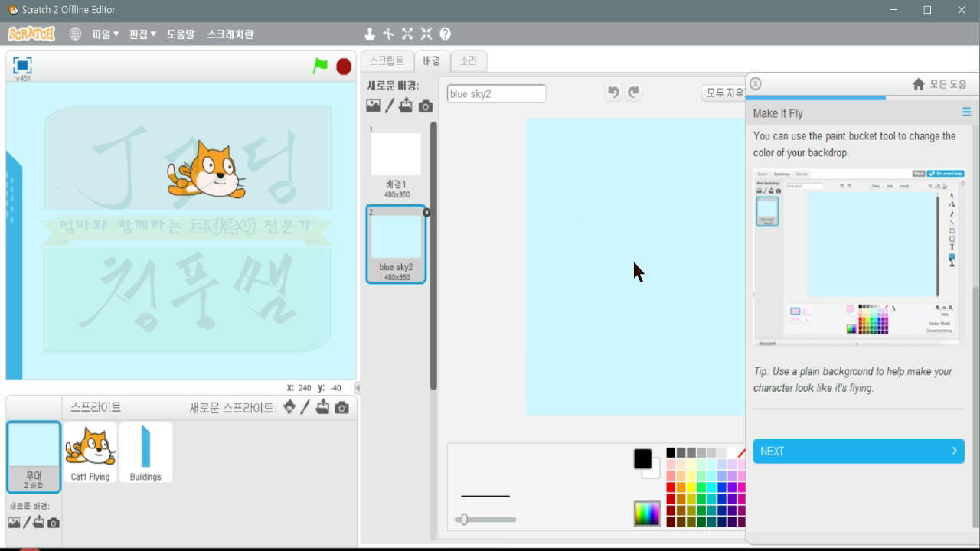Maximize the Scratch 2 Offline Editor window
The image size is (980, 551).
point(927,10)
